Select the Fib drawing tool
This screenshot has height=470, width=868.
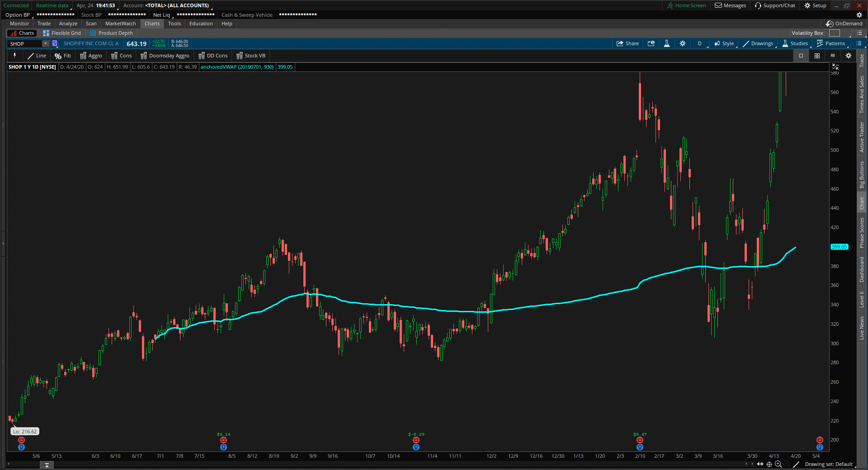coord(63,56)
